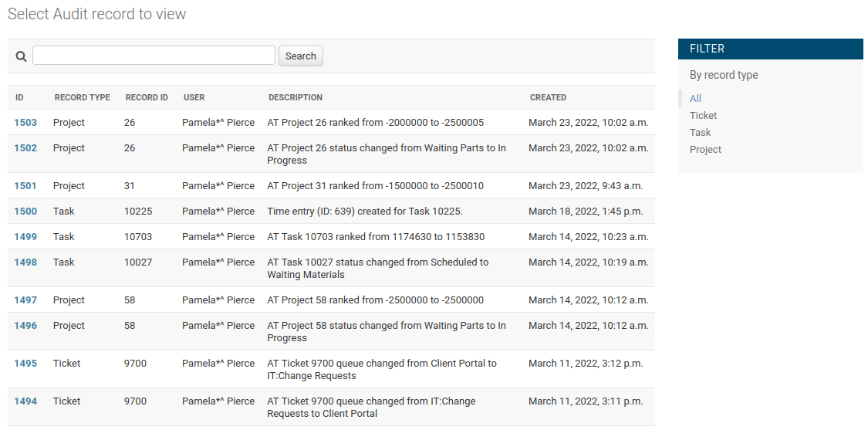
Task: Open audit record 1502
Action: (25, 148)
